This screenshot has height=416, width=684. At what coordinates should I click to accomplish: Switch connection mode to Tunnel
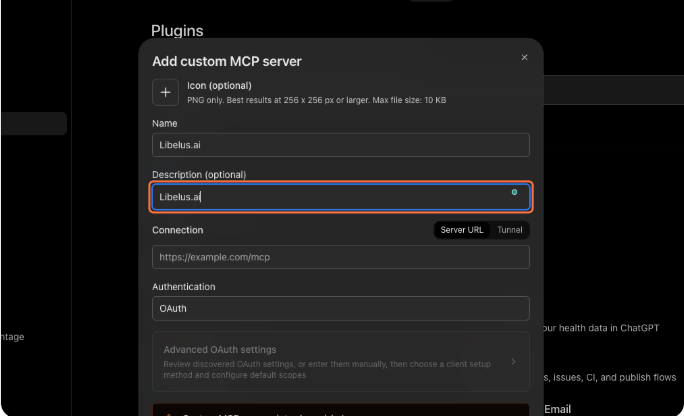click(x=510, y=230)
